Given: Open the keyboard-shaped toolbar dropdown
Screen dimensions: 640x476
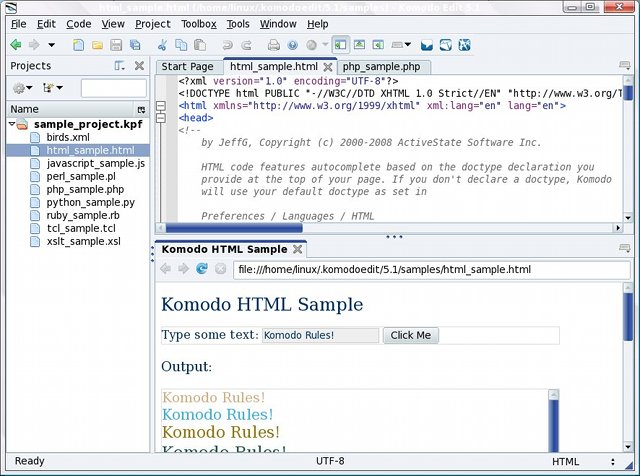Looking at the screenshot, I should tap(401, 44).
